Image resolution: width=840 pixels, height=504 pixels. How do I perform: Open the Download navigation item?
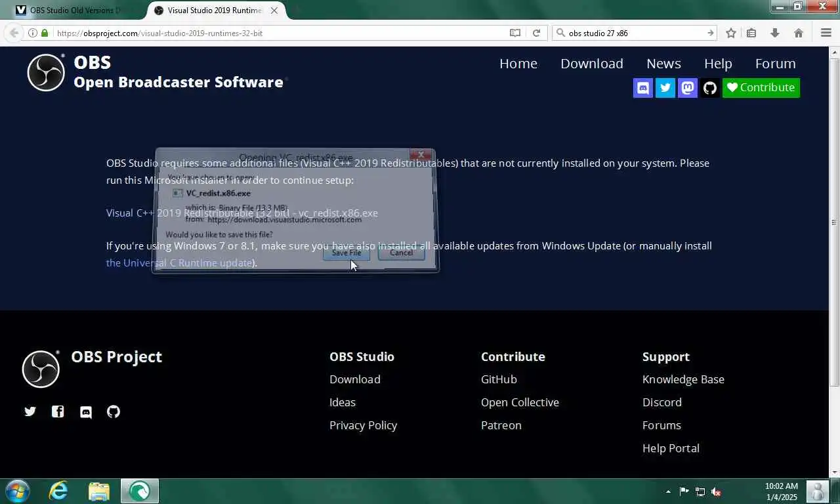[x=592, y=64]
